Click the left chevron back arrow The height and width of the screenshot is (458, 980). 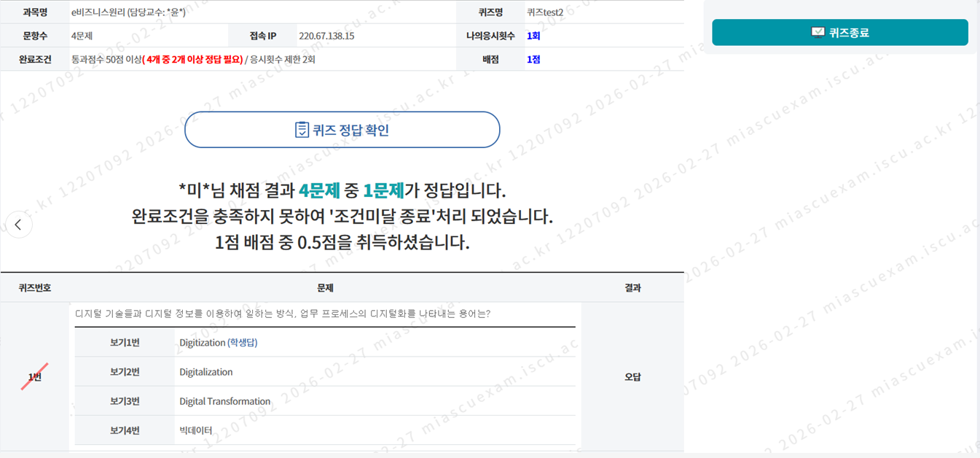[18, 225]
